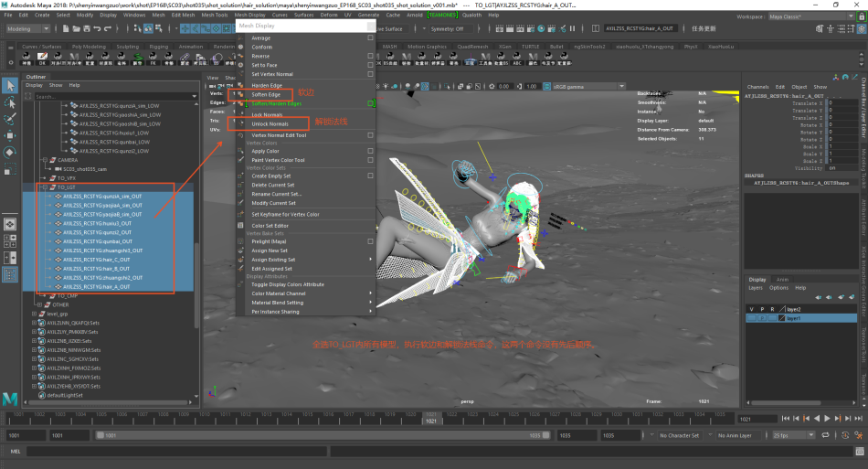The width and height of the screenshot is (868, 469).
Task: Activate the Lasso Select tool
Action: (9, 102)
